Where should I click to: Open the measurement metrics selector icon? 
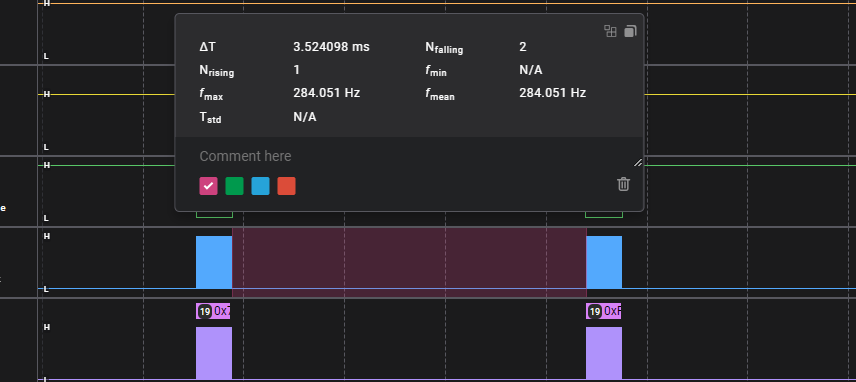(x=610, y=31)
